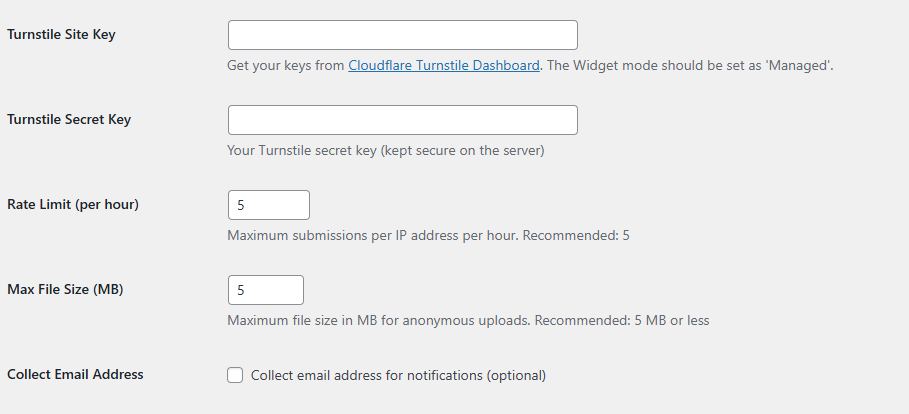
Task: Select the Rate Limit per hour number field
Action: pos(269,205)
